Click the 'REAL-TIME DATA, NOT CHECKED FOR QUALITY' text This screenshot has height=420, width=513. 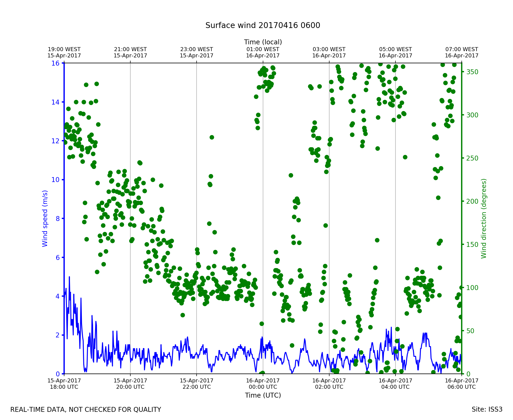click(x=86, y=410)
